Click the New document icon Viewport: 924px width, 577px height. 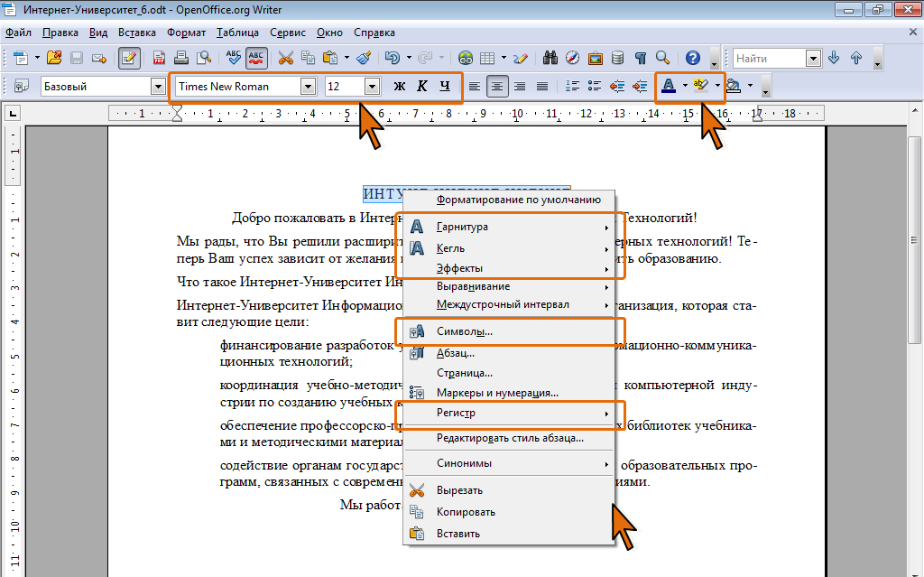tap(21, 58)
